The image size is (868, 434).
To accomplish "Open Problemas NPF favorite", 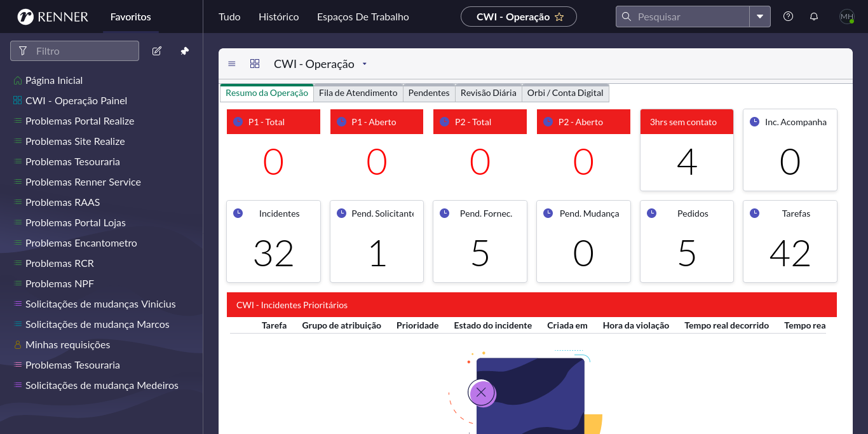I will tap(60, 284).
